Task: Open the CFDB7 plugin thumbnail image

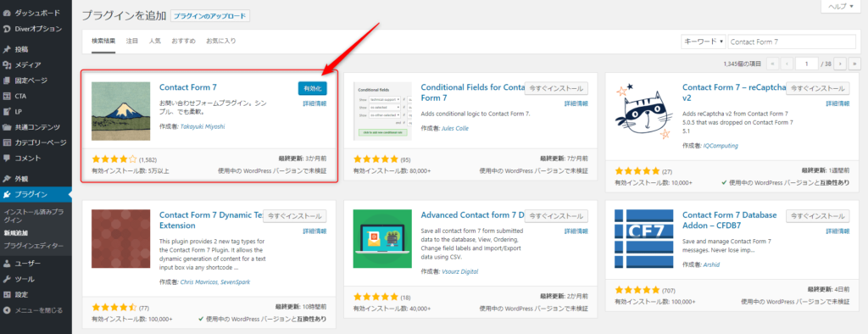Action: coord(644,238)
